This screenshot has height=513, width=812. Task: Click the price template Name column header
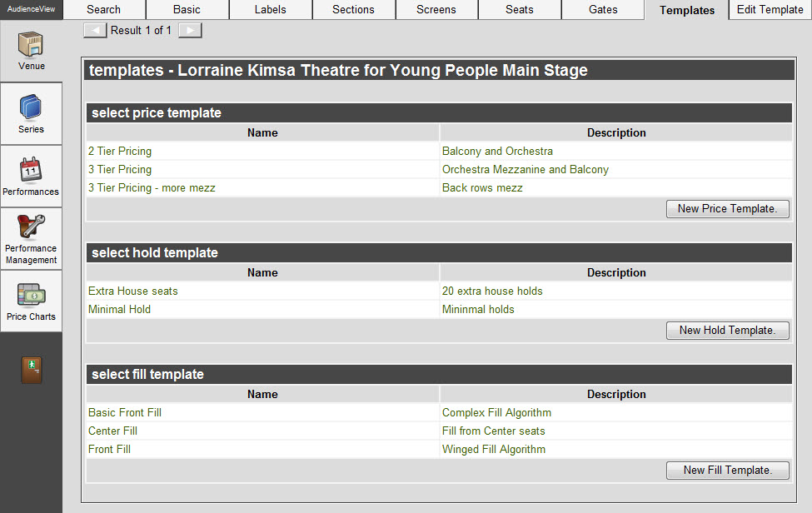(262, 132)
